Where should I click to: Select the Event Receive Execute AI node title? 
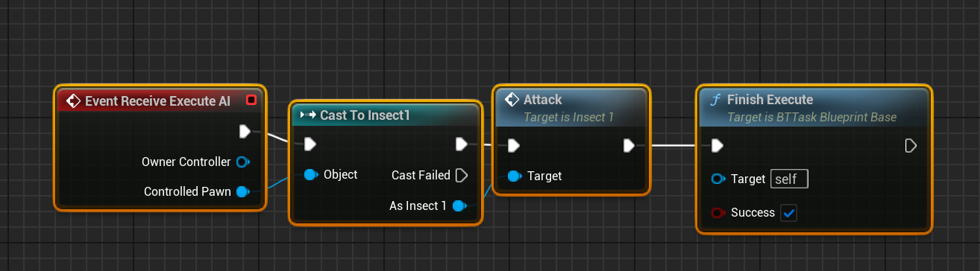pyautogui.click(x=158, y=101)
